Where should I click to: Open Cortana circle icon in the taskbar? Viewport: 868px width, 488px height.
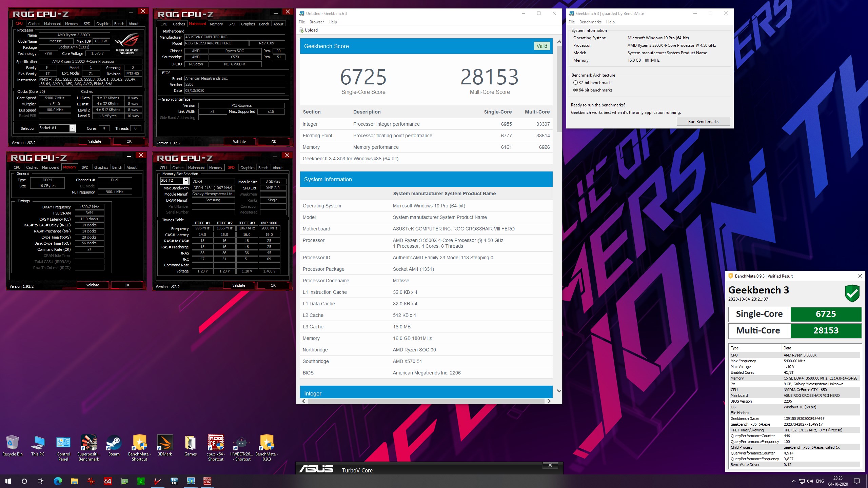tap(24, 481)
